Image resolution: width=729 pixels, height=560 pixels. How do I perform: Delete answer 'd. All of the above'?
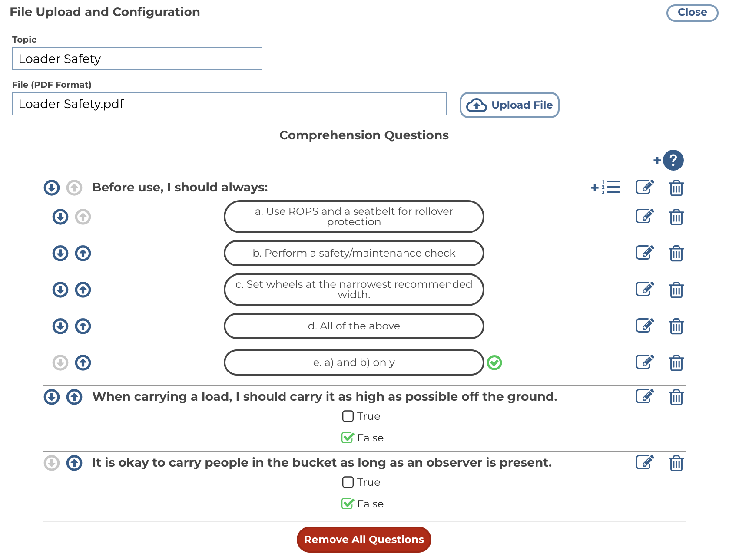pos(676,326)
